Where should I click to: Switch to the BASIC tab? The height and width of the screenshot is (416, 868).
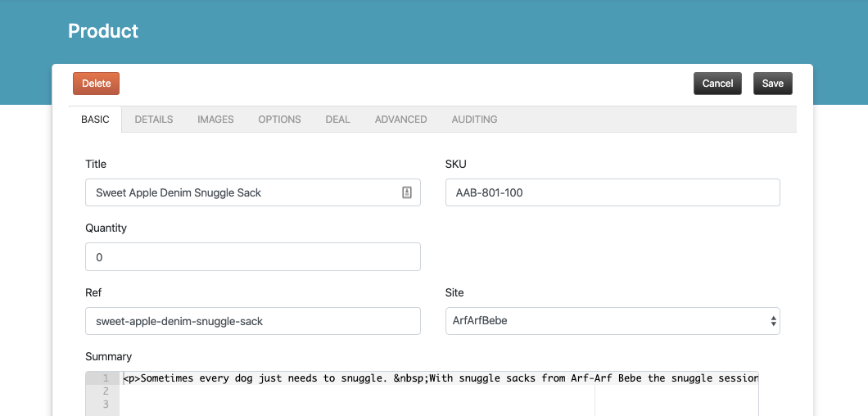95,120
